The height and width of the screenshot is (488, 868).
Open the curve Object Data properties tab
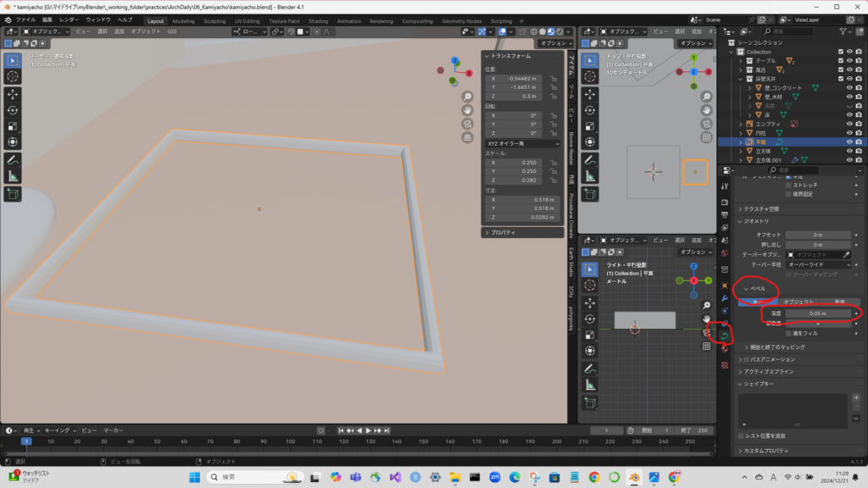tap(724, 336)
